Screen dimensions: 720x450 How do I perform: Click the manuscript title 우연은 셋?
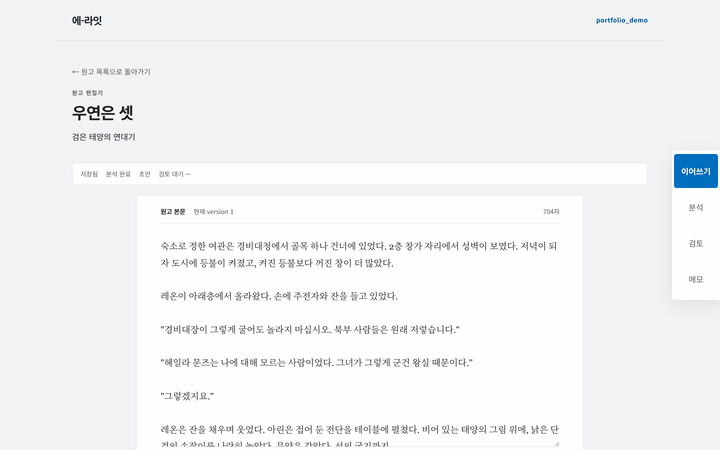(x=102, y=112)
